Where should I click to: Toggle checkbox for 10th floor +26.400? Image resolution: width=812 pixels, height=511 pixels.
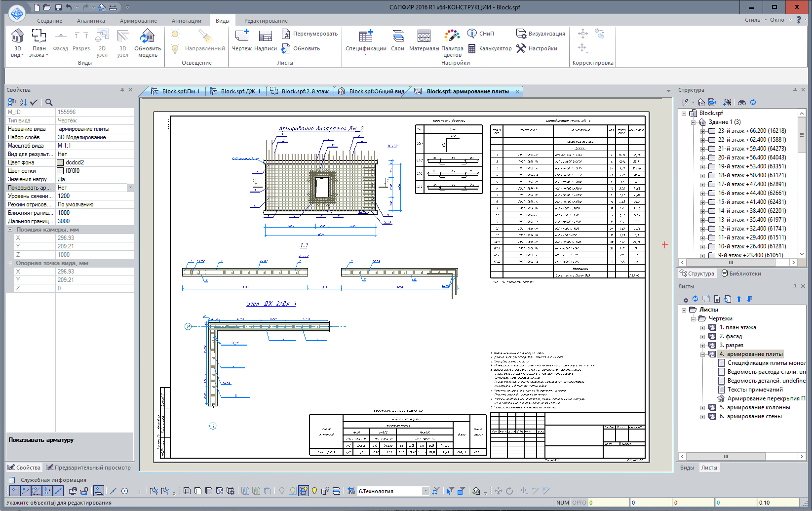tap(712, 246)
